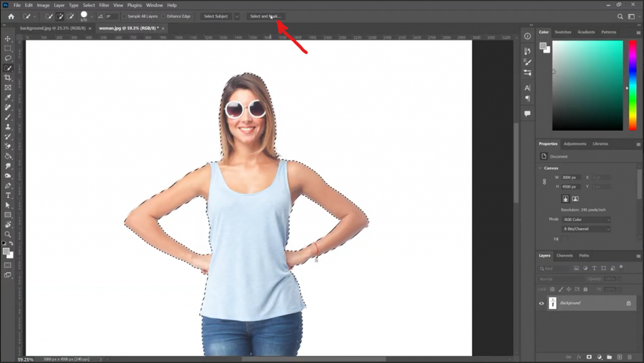Image resolution: width=644 pixels, height=363 pixels.
Task: Open the Normal blend mode dropdown
Action: click(560, 279)
